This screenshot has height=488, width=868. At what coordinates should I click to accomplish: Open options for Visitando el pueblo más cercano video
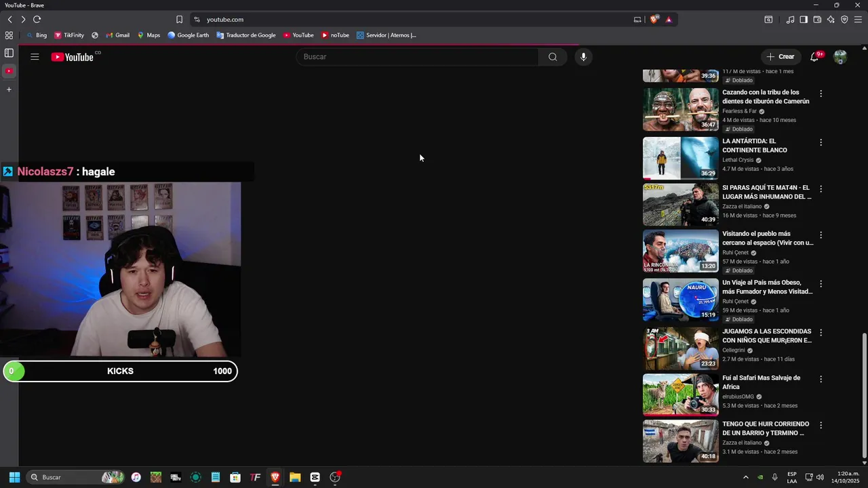[821, 235]
